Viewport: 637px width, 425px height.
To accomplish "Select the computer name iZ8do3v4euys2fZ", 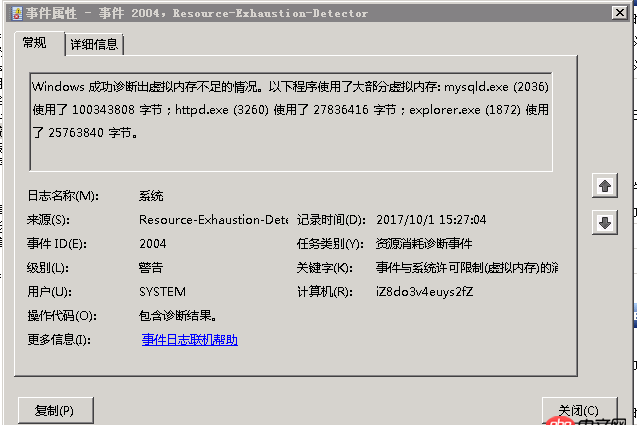I will click(x=425, y=292).
